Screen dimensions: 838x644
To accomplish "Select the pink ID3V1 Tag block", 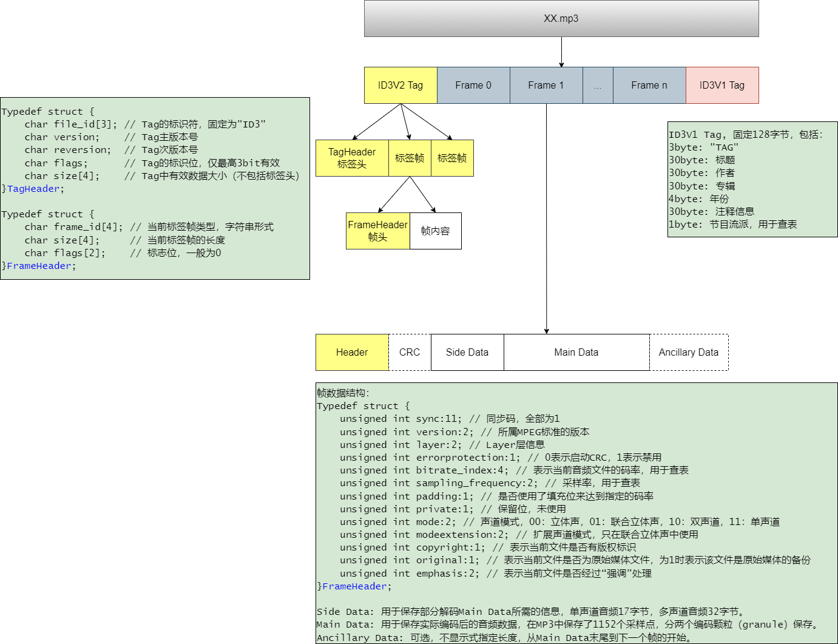I will pos(722,85).
